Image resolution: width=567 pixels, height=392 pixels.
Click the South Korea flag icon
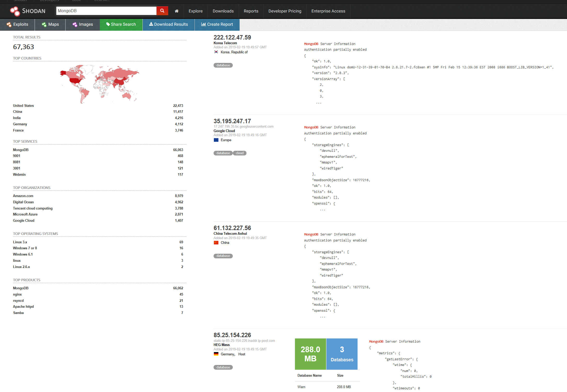click(216, 52)
